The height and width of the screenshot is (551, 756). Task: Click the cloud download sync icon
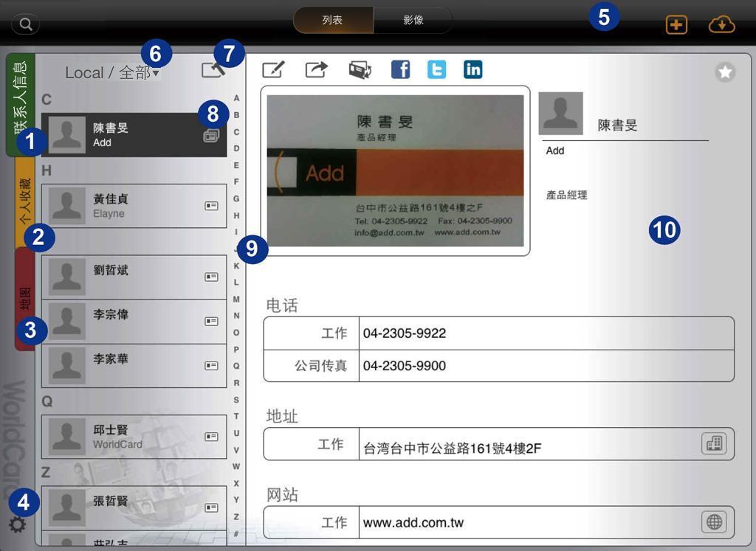721,24
